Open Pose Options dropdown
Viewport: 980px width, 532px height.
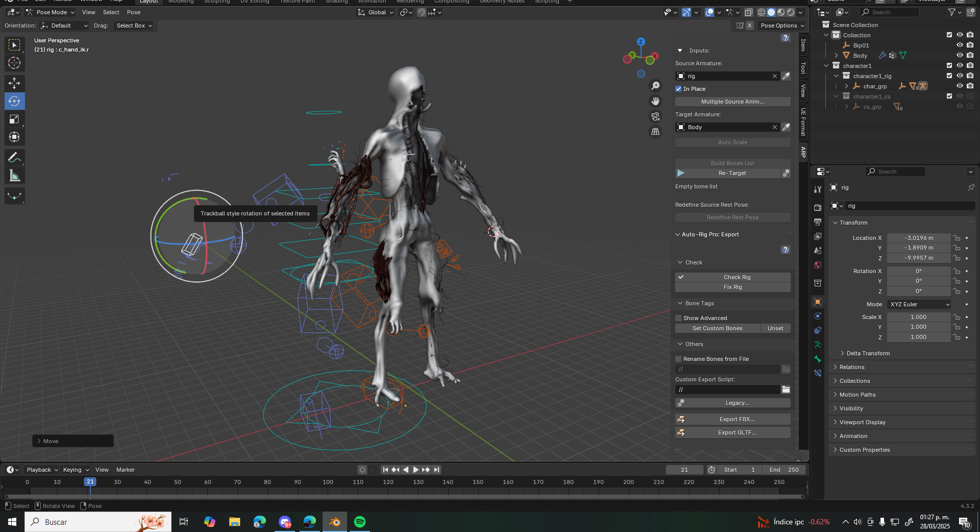pyautogui.click(x=782, y=26)
